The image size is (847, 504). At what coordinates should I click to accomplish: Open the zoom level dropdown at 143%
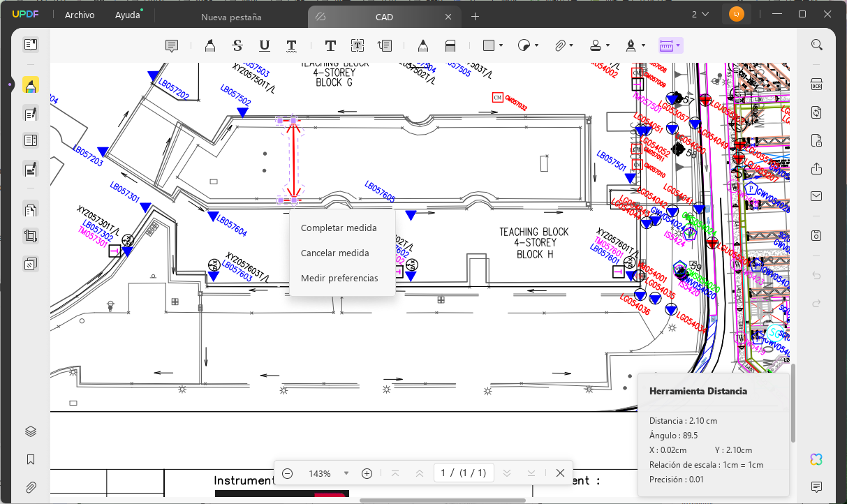point(346,473)
